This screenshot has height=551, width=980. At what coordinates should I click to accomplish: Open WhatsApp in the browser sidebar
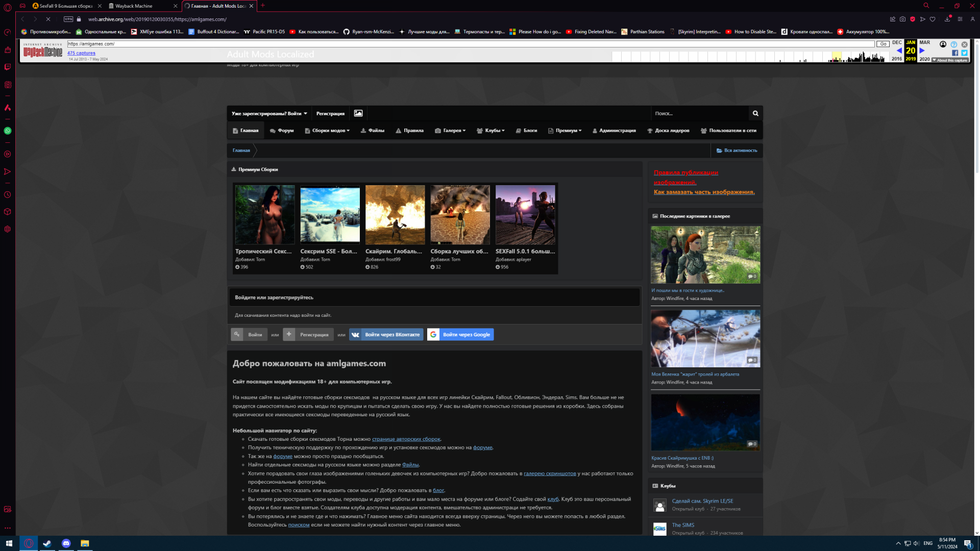8,131
